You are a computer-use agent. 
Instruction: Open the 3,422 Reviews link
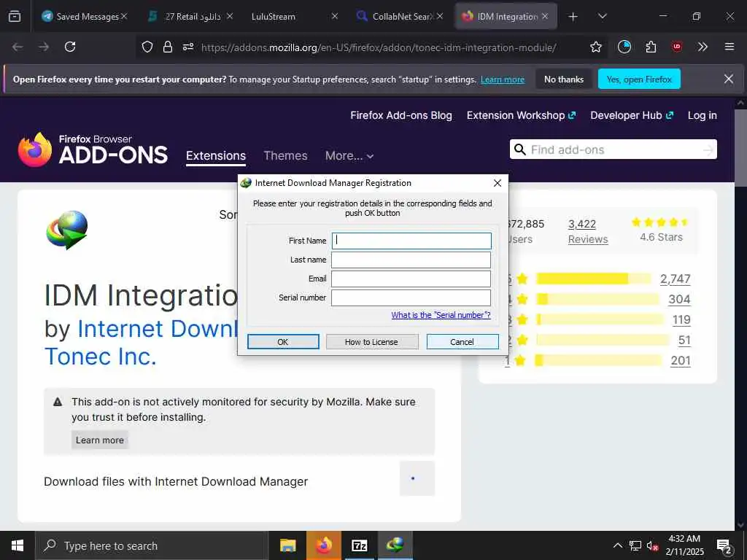coord(588,231)
